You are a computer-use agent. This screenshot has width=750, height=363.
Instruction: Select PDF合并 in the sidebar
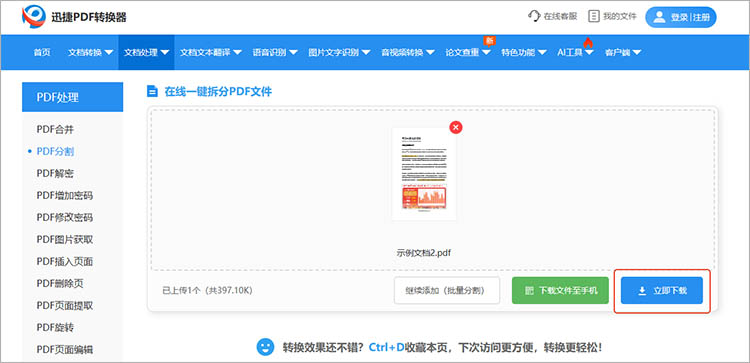(55, 130)
